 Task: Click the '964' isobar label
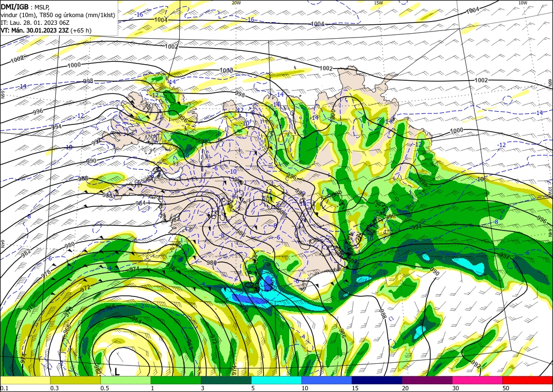[137, 321]
